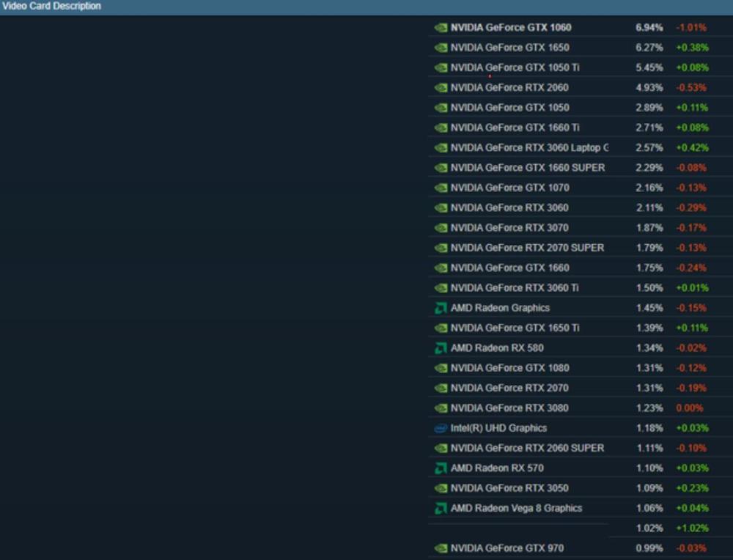Select the +0.23% change for RTX 3050

pyautogui.click(x=693, y=488)
